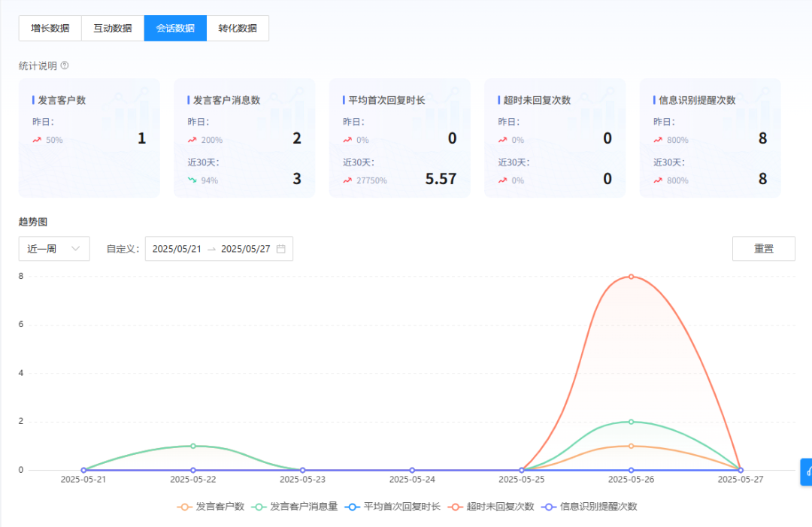
Task: Toggle 发言客户数 series in chart legend
Action: tap(211, 507)
